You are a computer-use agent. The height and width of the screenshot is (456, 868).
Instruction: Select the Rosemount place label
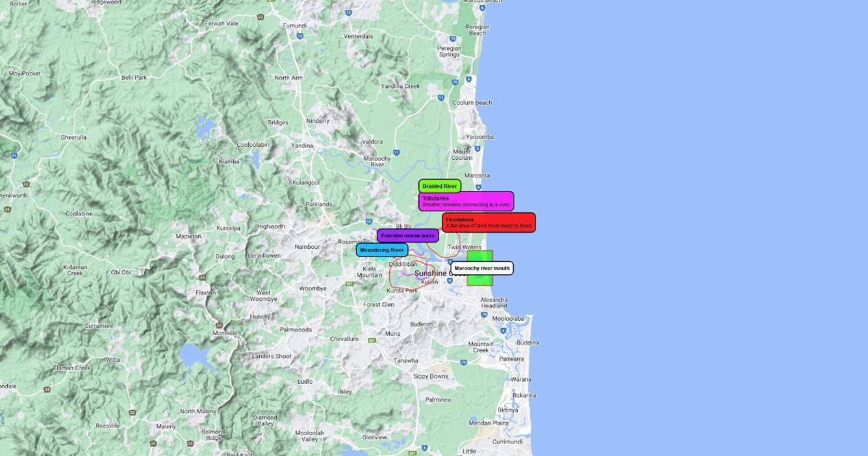(x=353, y=242)
